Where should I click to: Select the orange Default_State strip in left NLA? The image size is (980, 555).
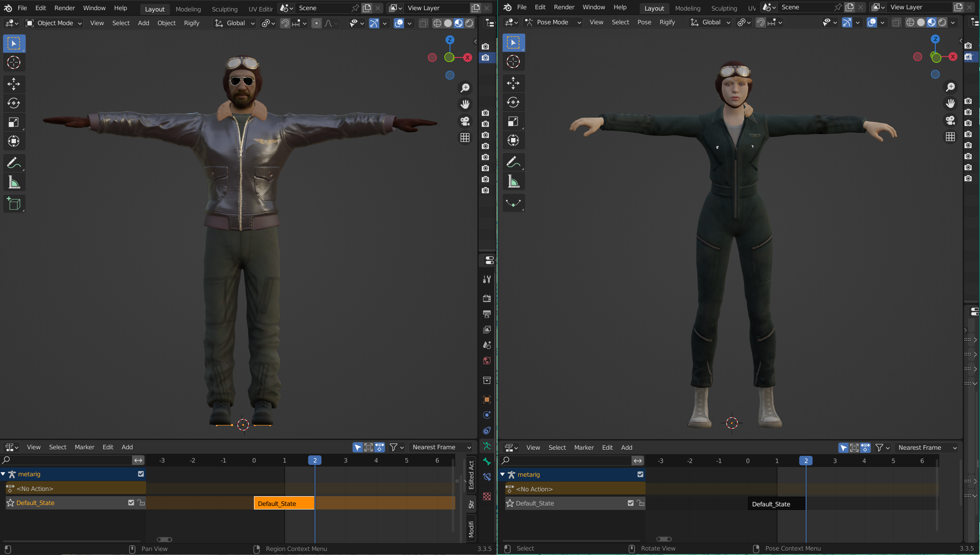coord(284,503)
